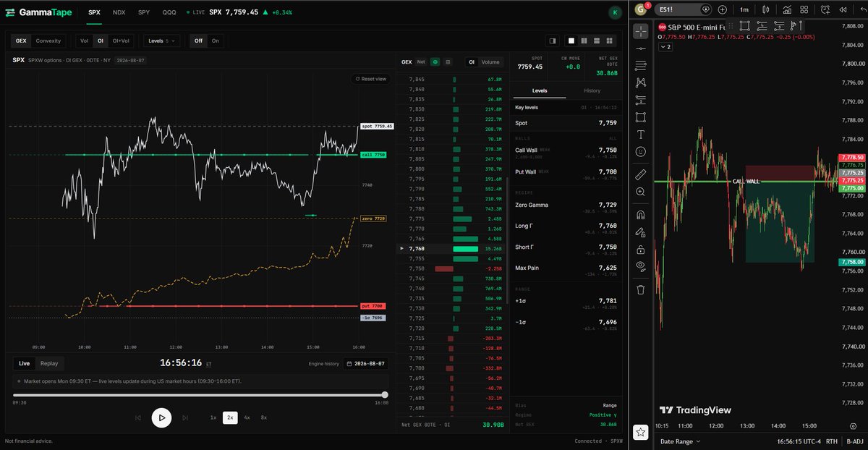Viewport: 868px width, 450px height.
Task: Open the chart patterns tool in TradingView
Action: pyautogui.click(x=640, y=82)
